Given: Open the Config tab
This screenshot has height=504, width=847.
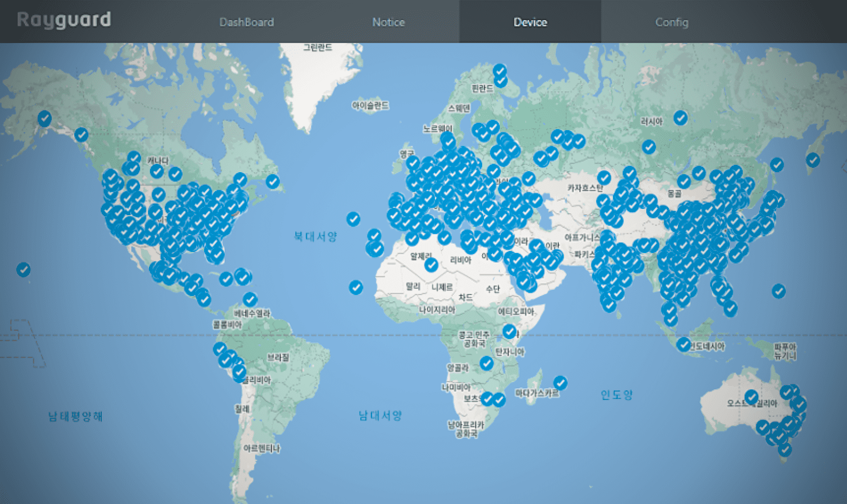Looking at the screenshot, I should point(672,22).
